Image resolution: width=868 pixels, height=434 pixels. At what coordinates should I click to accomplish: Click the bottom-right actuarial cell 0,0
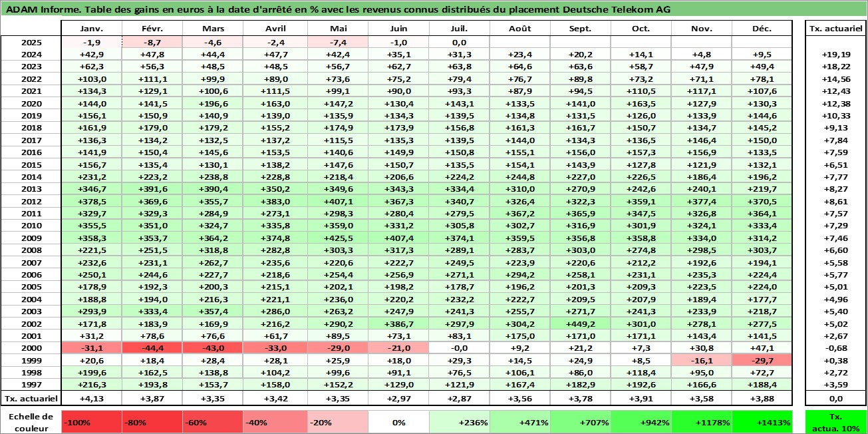(x=836, y=398)
